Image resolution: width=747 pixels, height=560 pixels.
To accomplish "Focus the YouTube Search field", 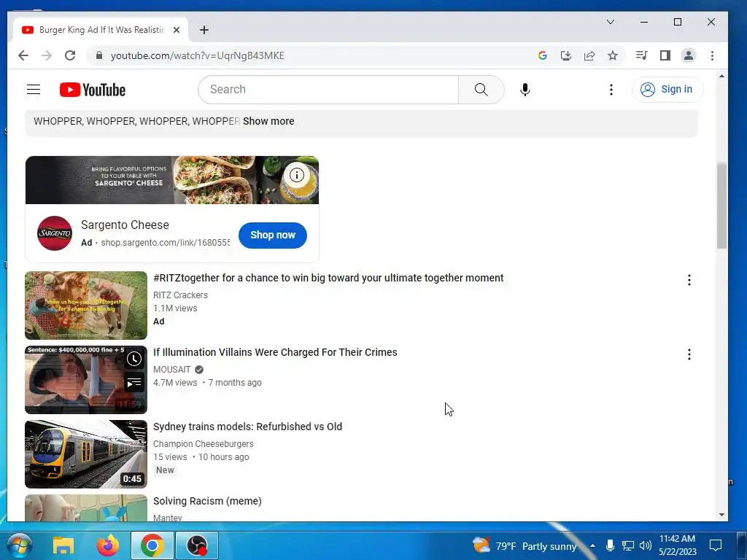I will (x=329, y=90).
